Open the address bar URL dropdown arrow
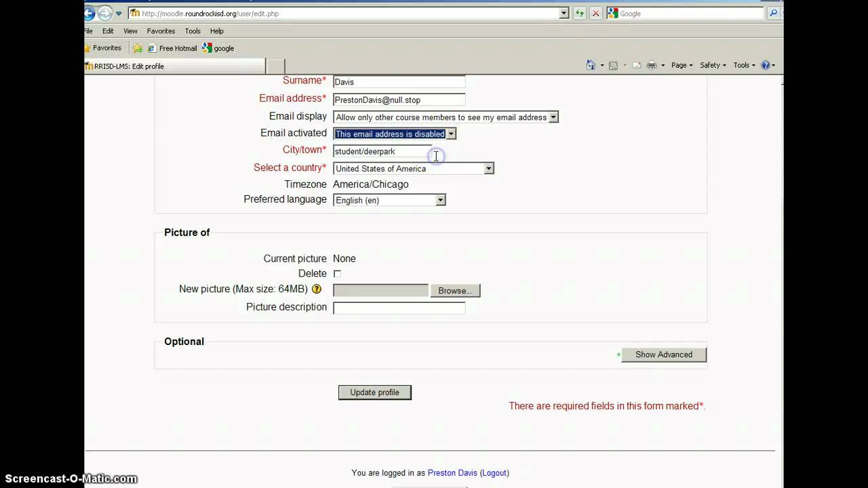Image resolution: width=868 pixels, height=488 pixels. pyautogui.click(x=564, y=13)
